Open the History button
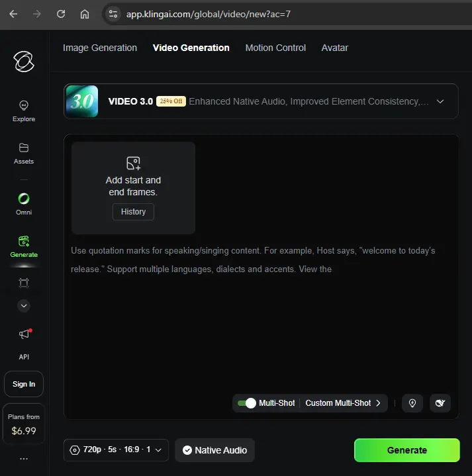The image size is (472, 476). click(x=133, y=212)
